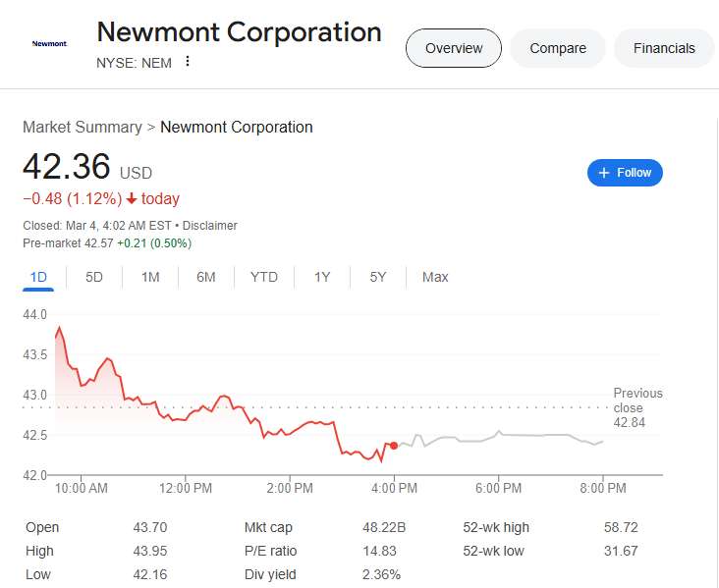The image size is (719, 588).
Task: Select the 5D time range
Action: 94,277
